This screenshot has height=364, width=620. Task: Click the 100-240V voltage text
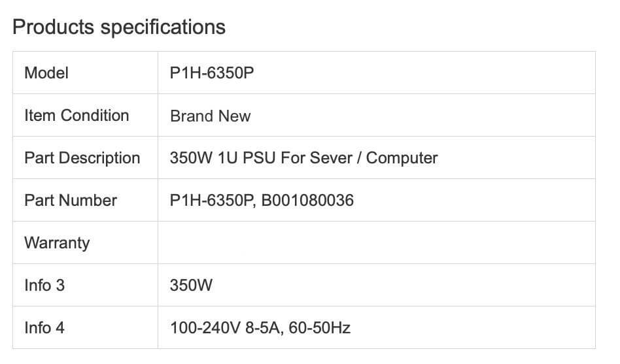click(203, 328)
